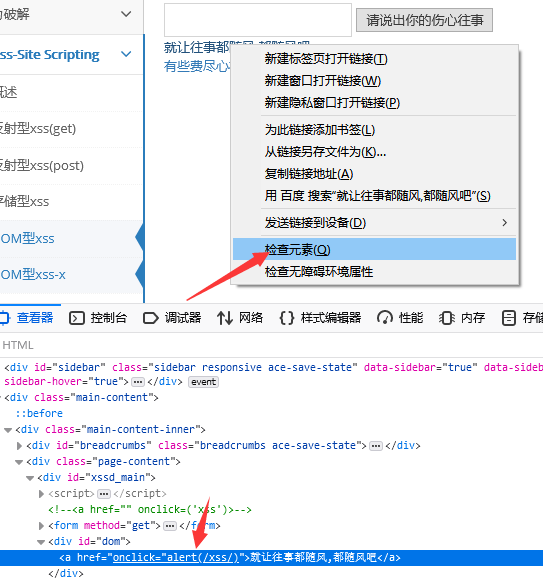Select the highlighted a href onclick=alert node
This screenshot has height=578, width=543.
click(271, 558)
